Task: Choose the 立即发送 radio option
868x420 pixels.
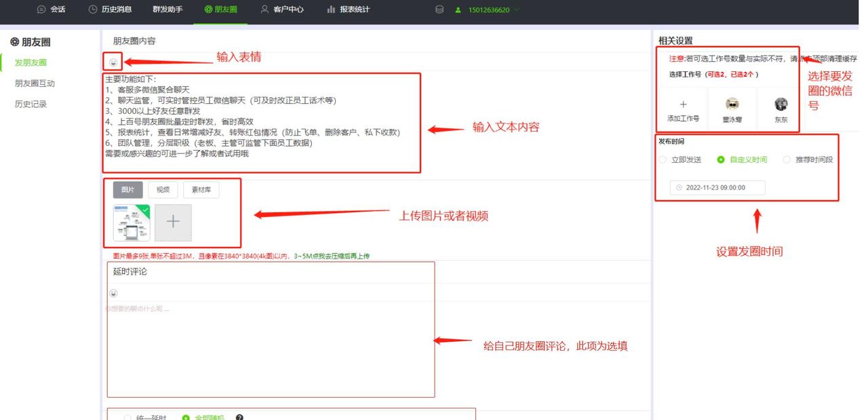Action: 680,160
